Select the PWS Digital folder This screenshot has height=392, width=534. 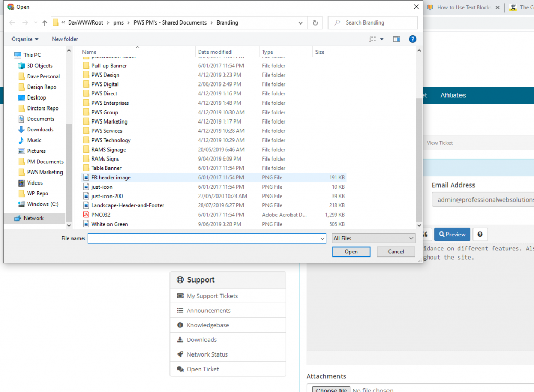point(105,84)
